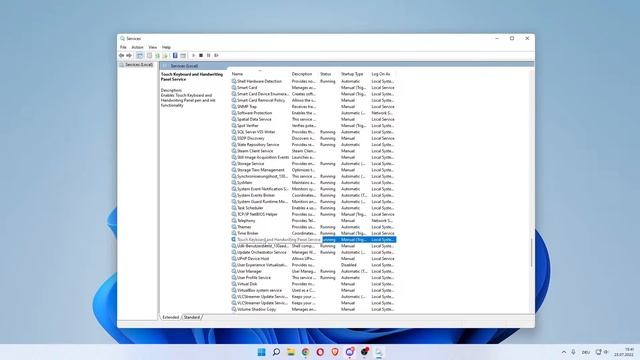Click the Export List toolbar icon
640x360 pixels.
165,56
